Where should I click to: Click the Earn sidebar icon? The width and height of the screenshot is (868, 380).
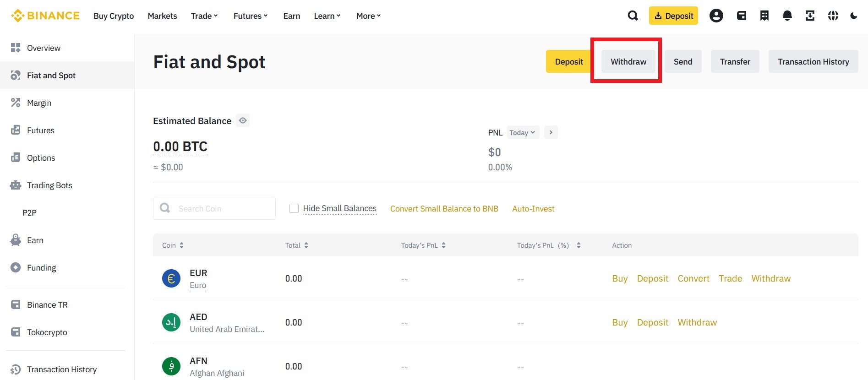tap(16, 240)
